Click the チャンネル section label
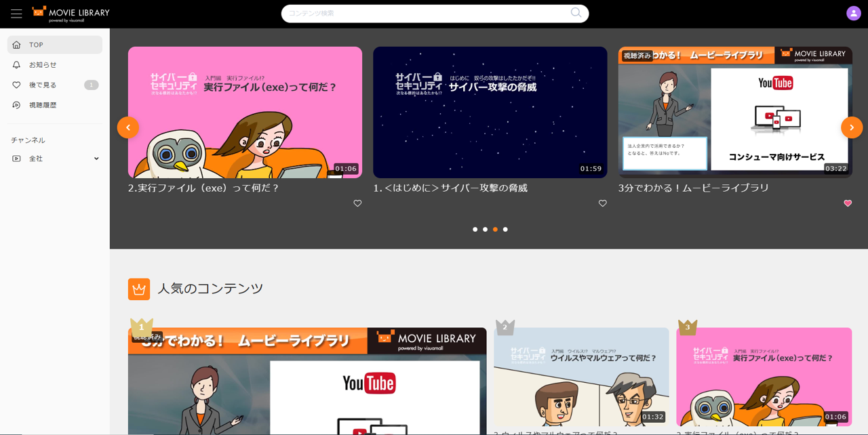868x435 pixels. [x=28, y=140]
